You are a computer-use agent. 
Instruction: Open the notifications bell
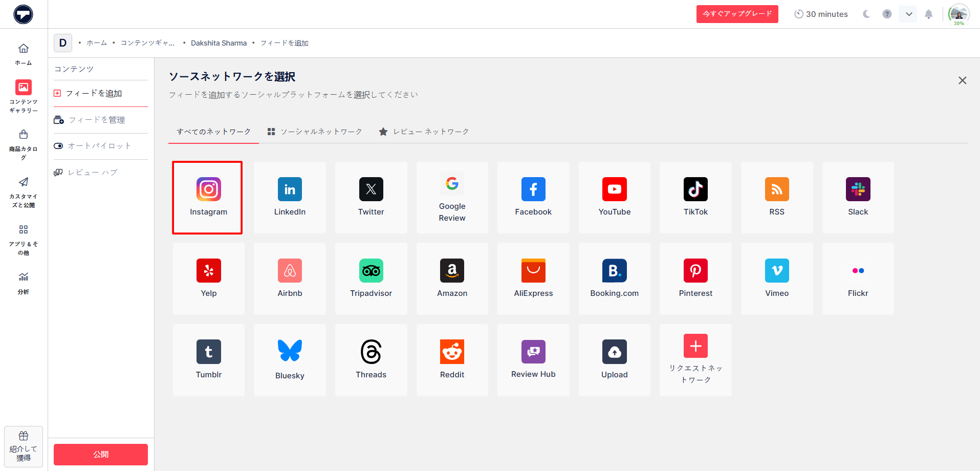(x=928, y=14)
